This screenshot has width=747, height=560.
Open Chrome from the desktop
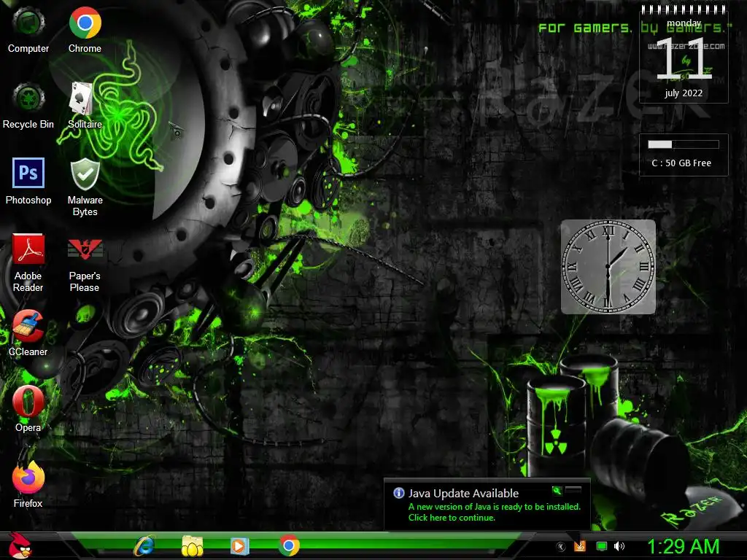pos(85,29)
